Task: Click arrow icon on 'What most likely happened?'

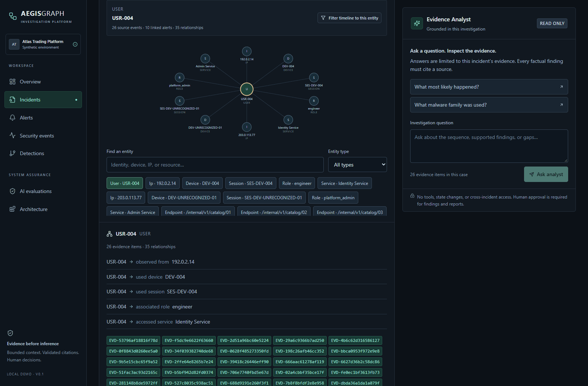Action: [561, 87]
